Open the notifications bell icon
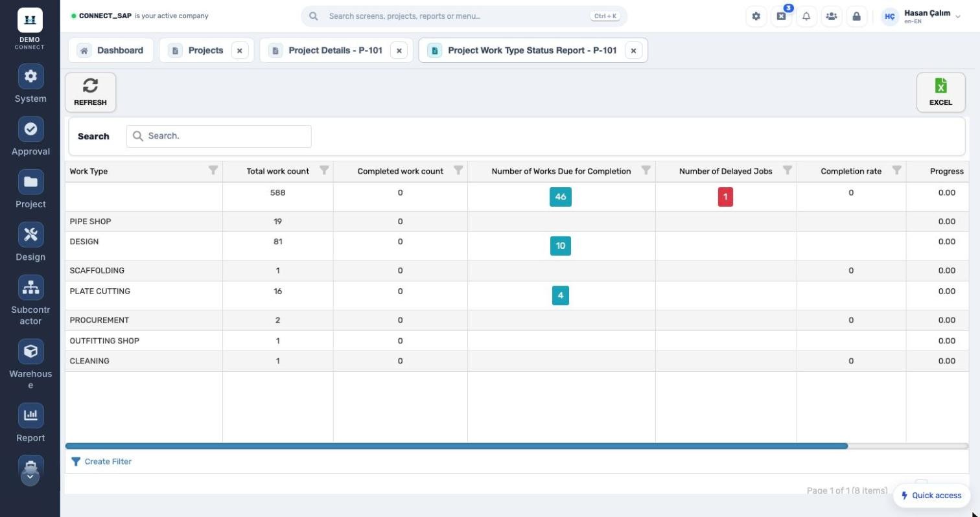The width and height of the screenshot is (980, 517). (x=806, y=16)
